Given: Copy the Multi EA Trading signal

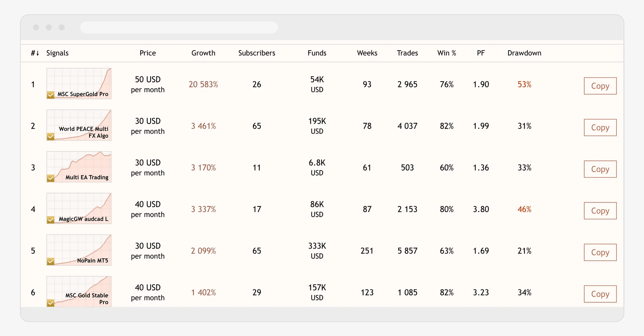Looking at the screenshot, I should pos(600,169).
